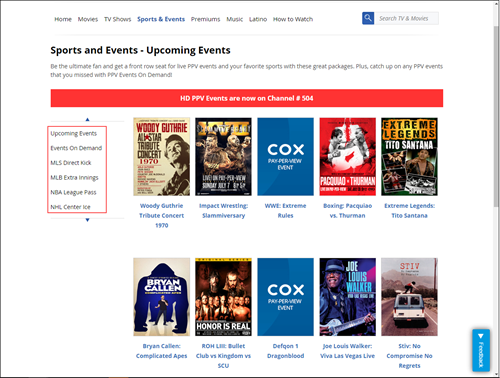Open the Home menu item
500x378 pixels.
click(63, 19)
